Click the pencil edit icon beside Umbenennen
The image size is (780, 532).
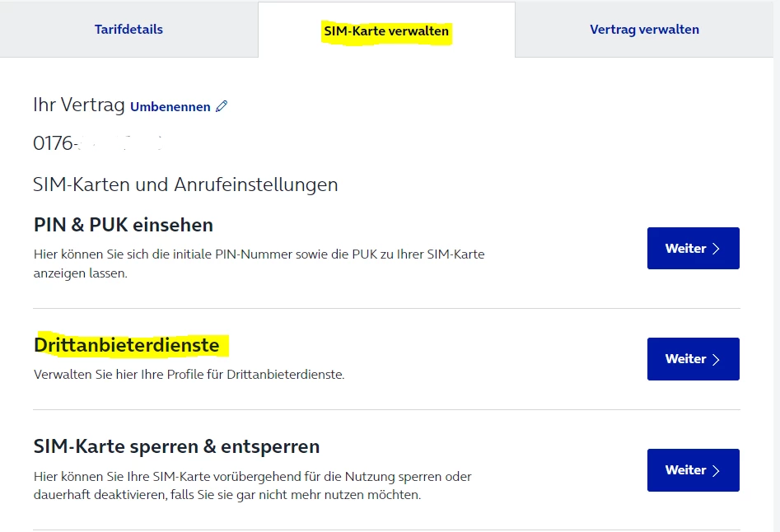[x=221, y=106]
